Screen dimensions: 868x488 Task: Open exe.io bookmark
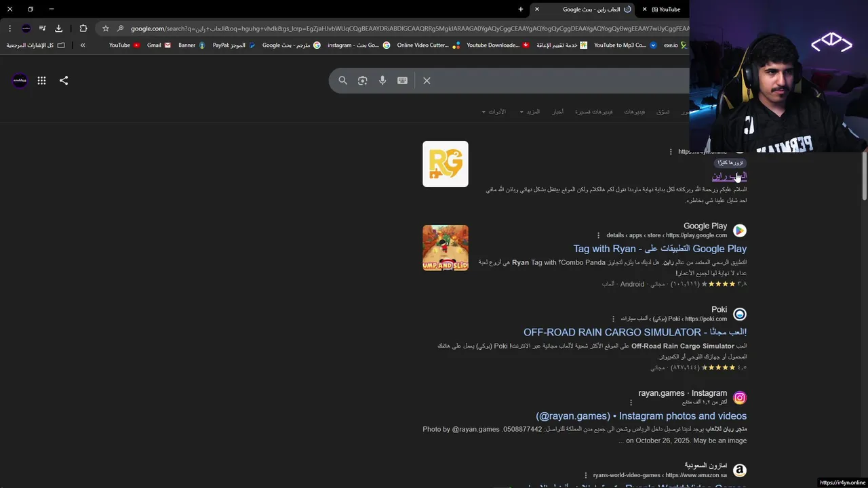click(x=675, y=45)
